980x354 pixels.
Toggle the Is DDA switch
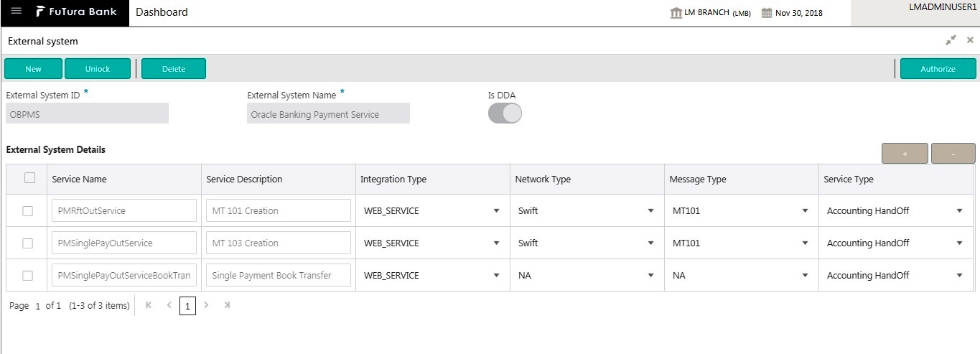point(505,113)
